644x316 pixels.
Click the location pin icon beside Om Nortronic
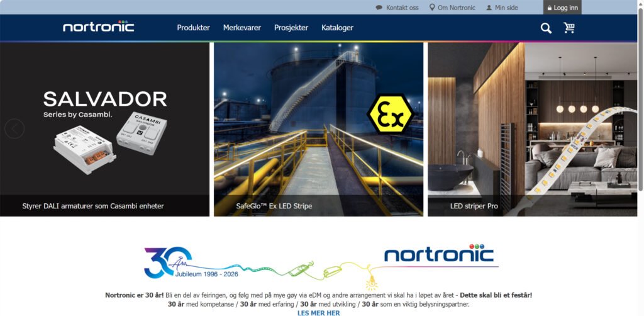tap(432, 8)
